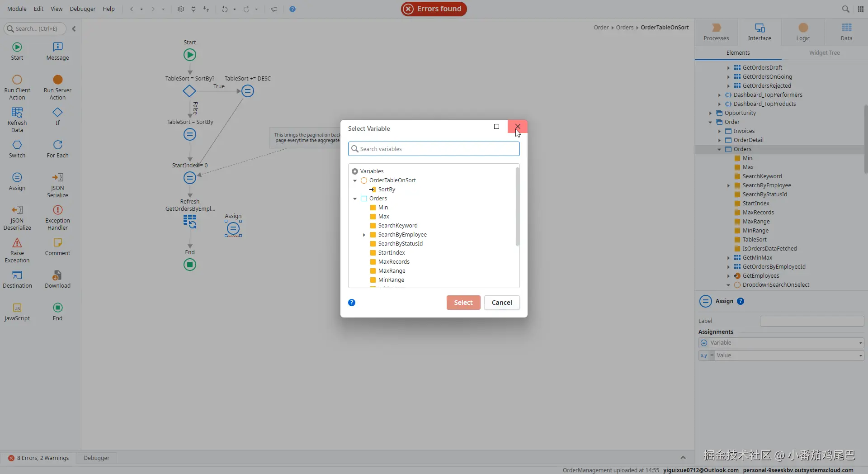The image size is (868, 474).
Task: Choose the Download tool
Action: click(57, 279)
